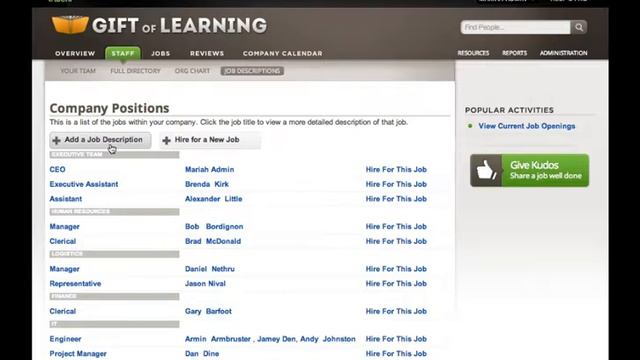Switch to Org Chart sub-tab
The width and height of the screenshot is (640, 360).
click(x=192, y=71)
